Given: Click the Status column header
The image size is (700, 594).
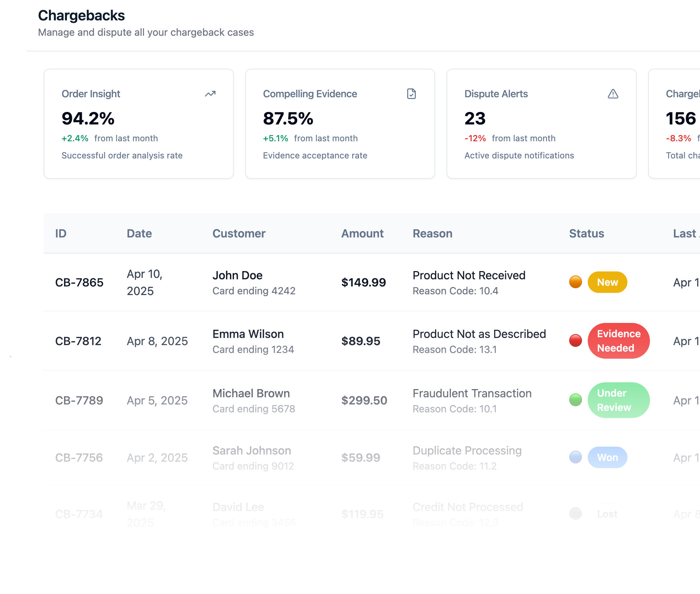Looking at the screenshot, I should coord(586,234).
